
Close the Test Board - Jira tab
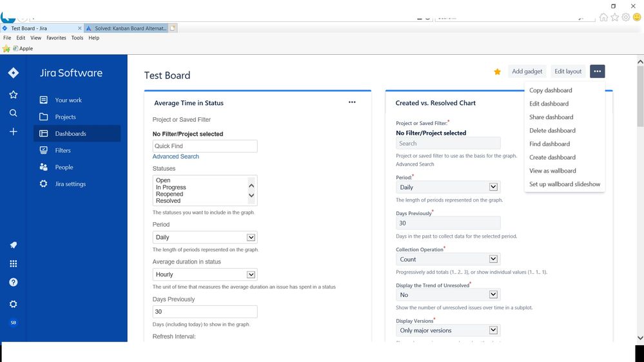pyautogui.click(x=80, y=28)
